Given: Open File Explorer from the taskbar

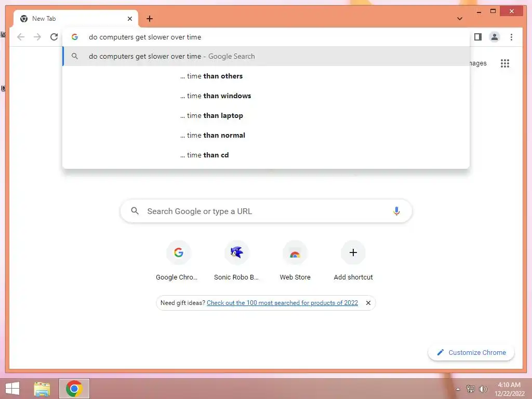Looking at the screenshot, I should point(42,389).
